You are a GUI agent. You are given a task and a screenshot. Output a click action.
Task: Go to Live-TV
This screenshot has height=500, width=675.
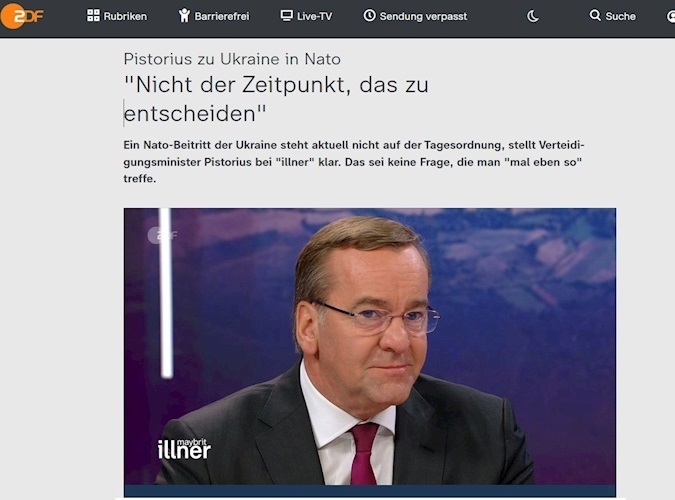[x=307, y=16]
